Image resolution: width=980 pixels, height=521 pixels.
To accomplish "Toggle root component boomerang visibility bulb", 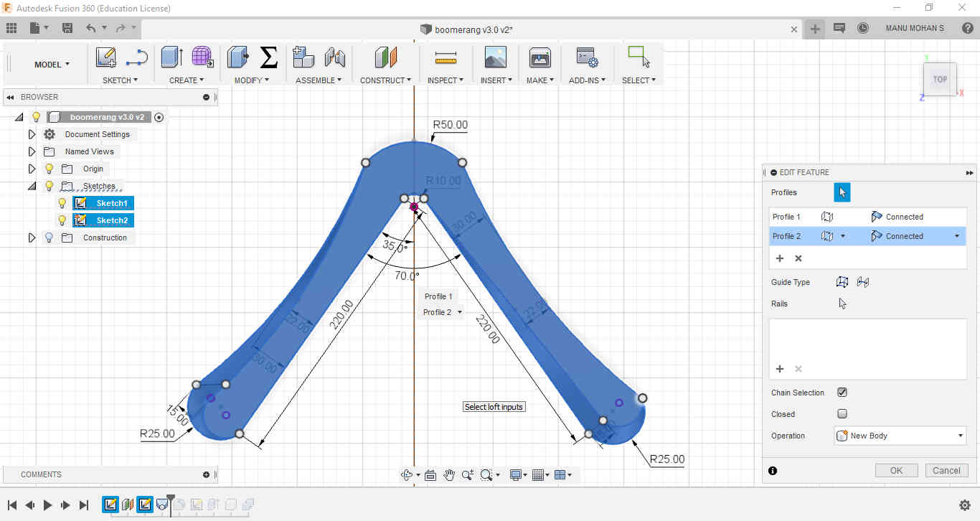I will 37,117.
